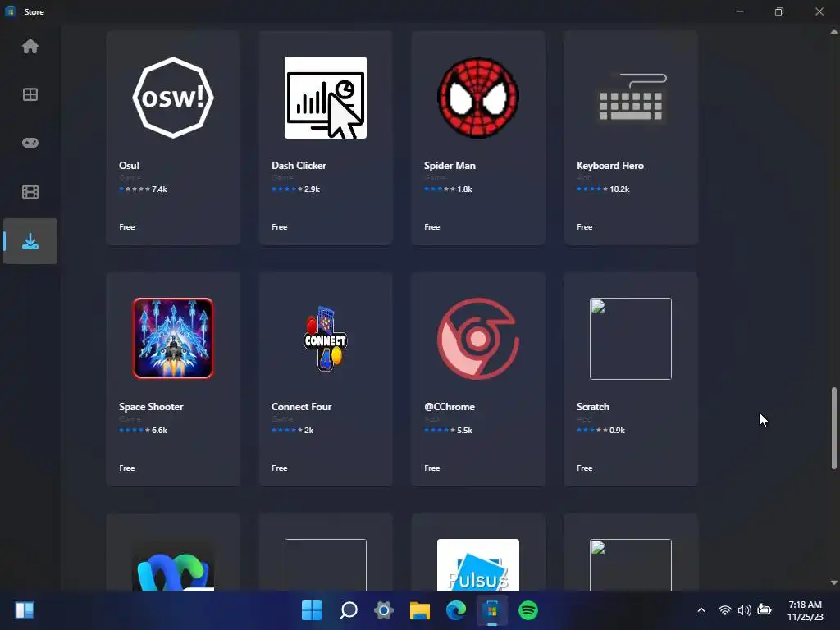Click the Store icon in title bar
The width and height of the screenshot is (840, 630).
pyautogui.click(x=10, y=11)
